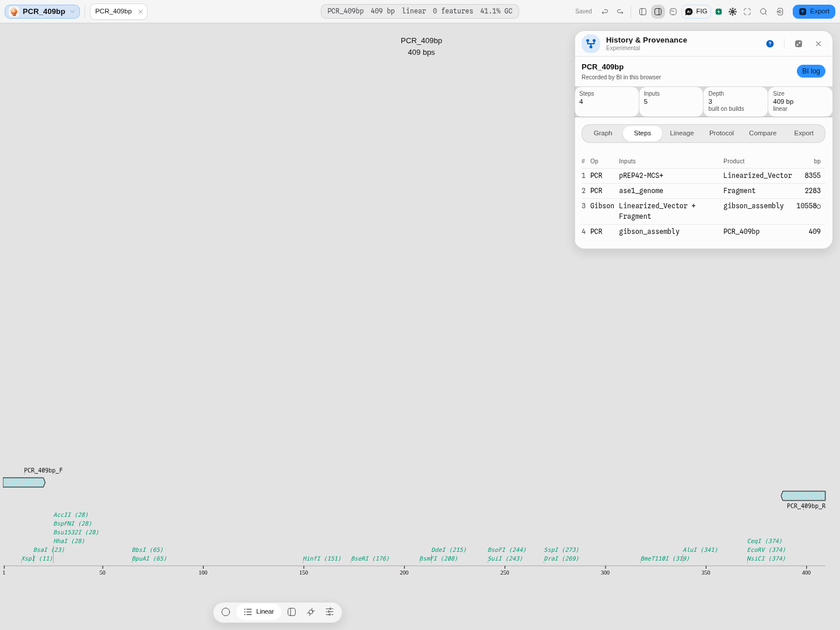
Task: Close the History & Provenance panel
Action: (818, 44)
